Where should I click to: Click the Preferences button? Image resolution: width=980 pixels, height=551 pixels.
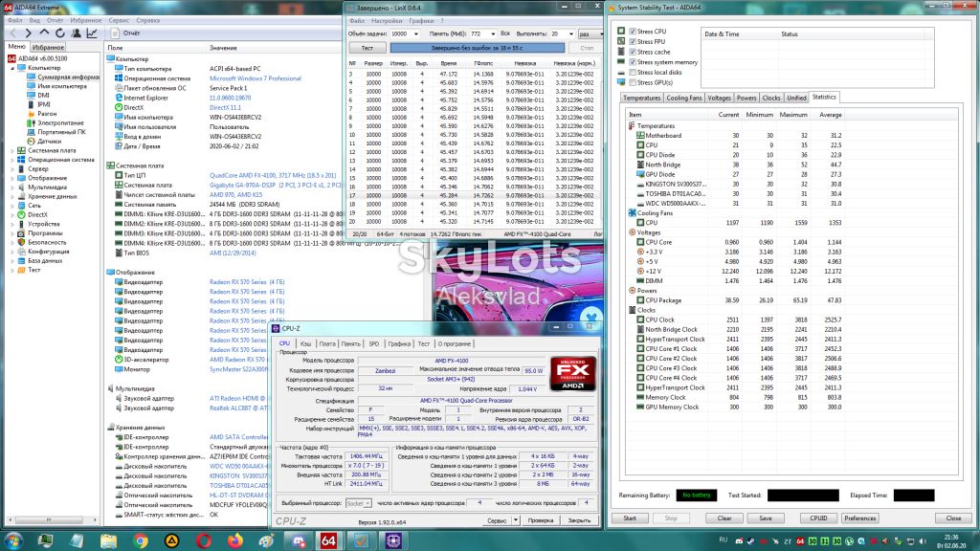pos(860,518)
